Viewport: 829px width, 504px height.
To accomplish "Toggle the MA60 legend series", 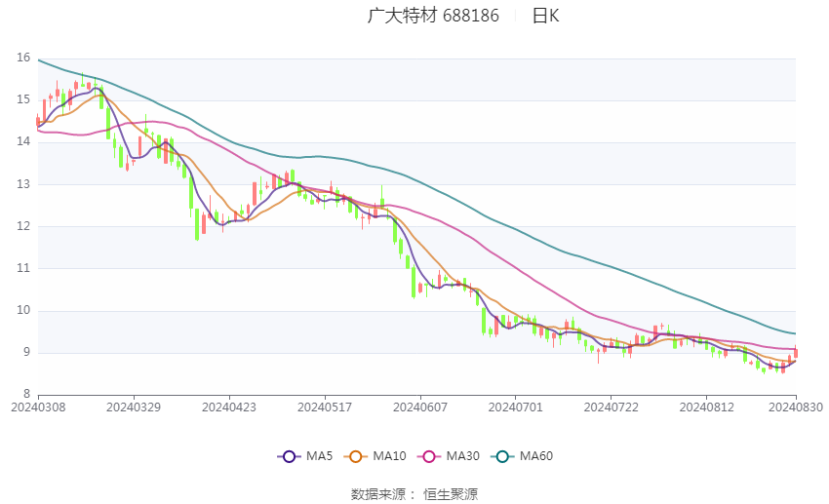I will click(522, 456).
